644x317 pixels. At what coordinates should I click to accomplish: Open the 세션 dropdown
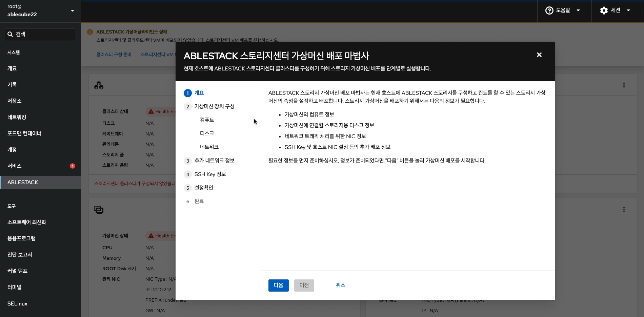click(x=618, y=10)
